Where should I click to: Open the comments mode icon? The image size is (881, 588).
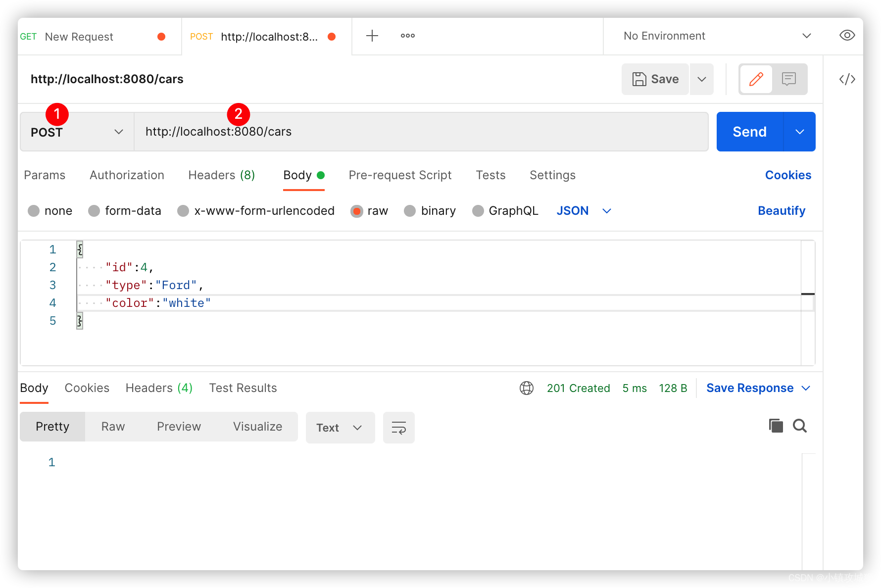(788, 79)
